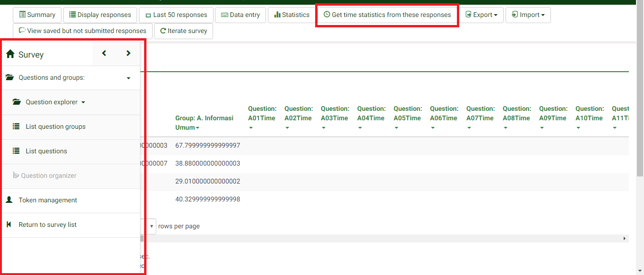Open the rows per page selector
Viewport: 644px width, 275px height.
[x=151, y=226]
